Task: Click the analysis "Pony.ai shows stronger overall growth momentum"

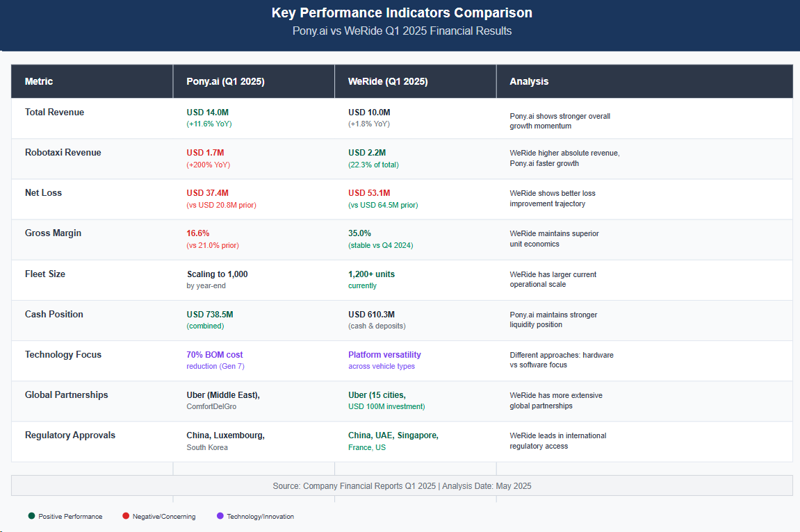Action: pyautogui.click(x=560, y=121)
